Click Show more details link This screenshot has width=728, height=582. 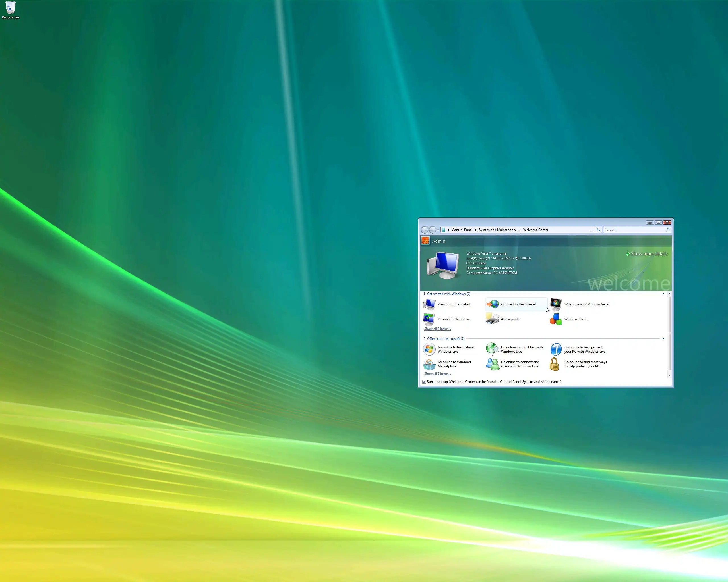pyautogui.click(x=649, y=254)
